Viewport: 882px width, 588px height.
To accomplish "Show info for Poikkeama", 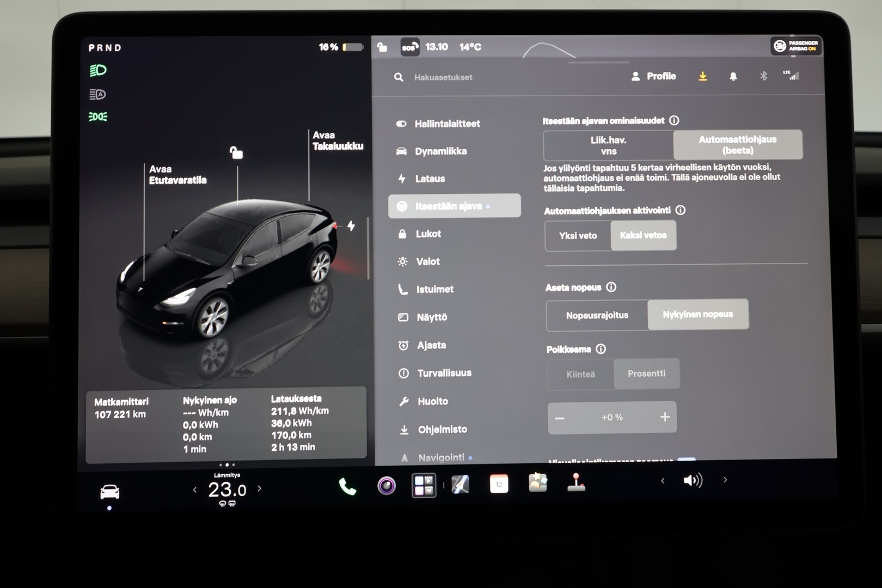I will click(x=601, y=349).
